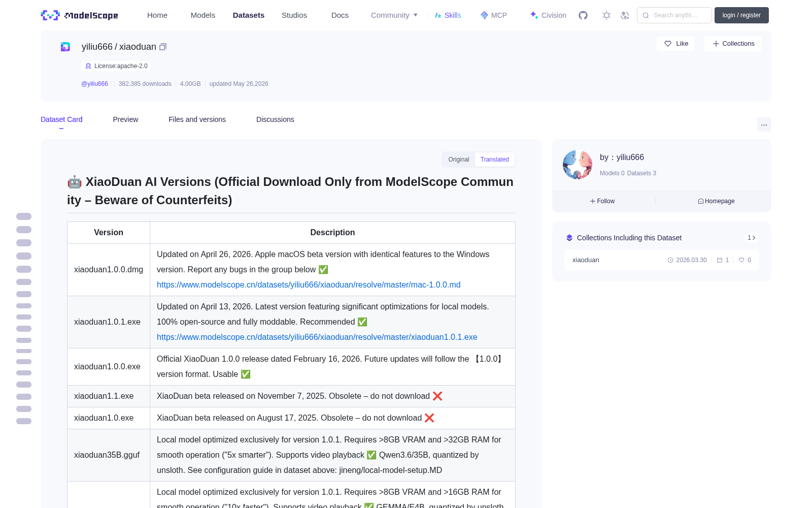Switch to the Preview tab

click(125, 119)
